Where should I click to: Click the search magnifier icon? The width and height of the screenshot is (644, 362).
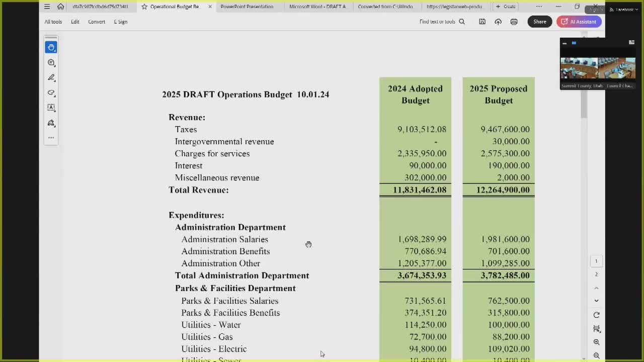pyautogui.click(x=462, y=22)
